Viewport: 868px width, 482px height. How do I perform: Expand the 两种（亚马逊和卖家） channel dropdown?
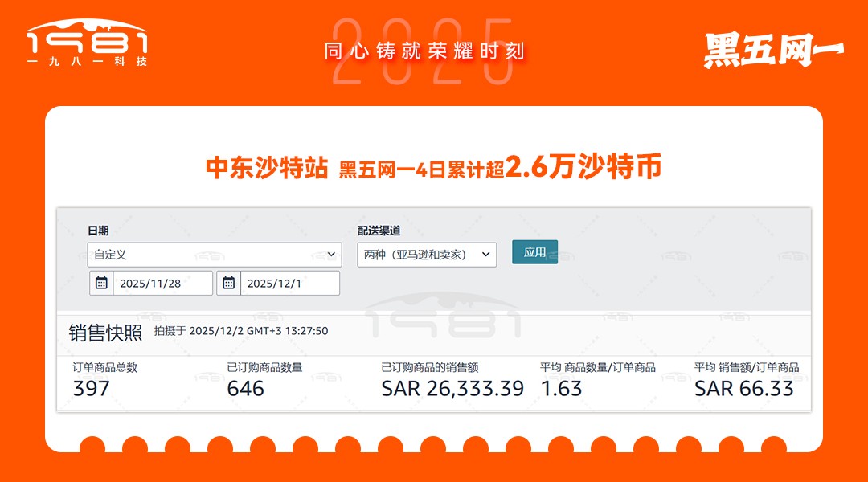(427, 255)
